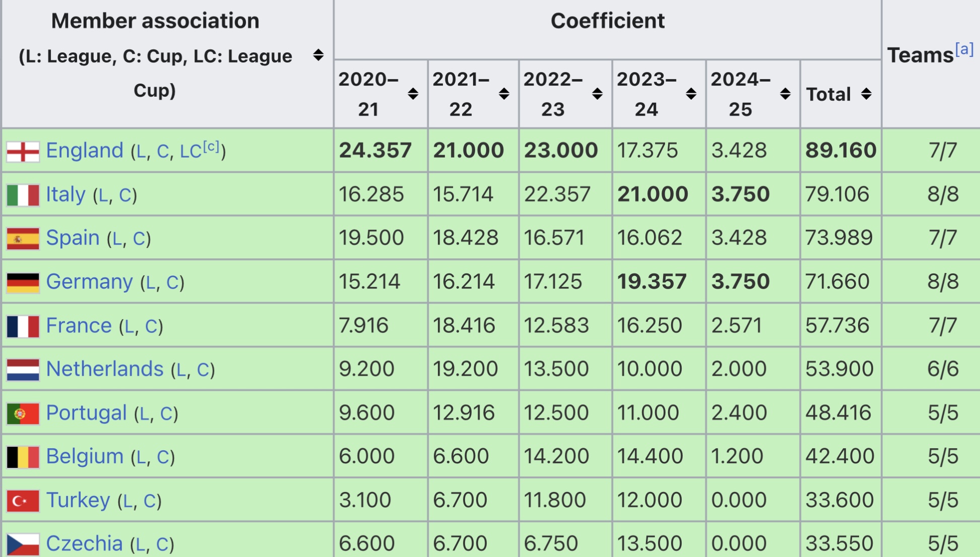Screen dimensions: 980x557
Task: Open the Germany article link
Action: (90, 281)
